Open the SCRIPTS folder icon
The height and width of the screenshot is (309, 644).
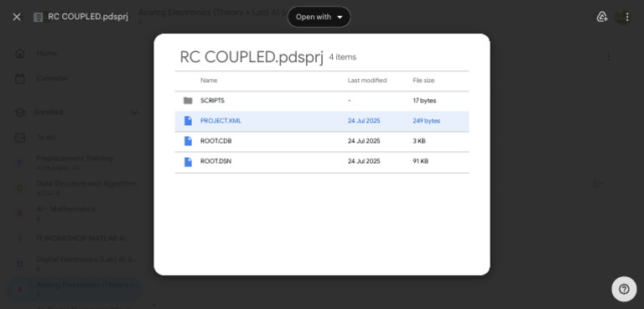click(188, 101)
